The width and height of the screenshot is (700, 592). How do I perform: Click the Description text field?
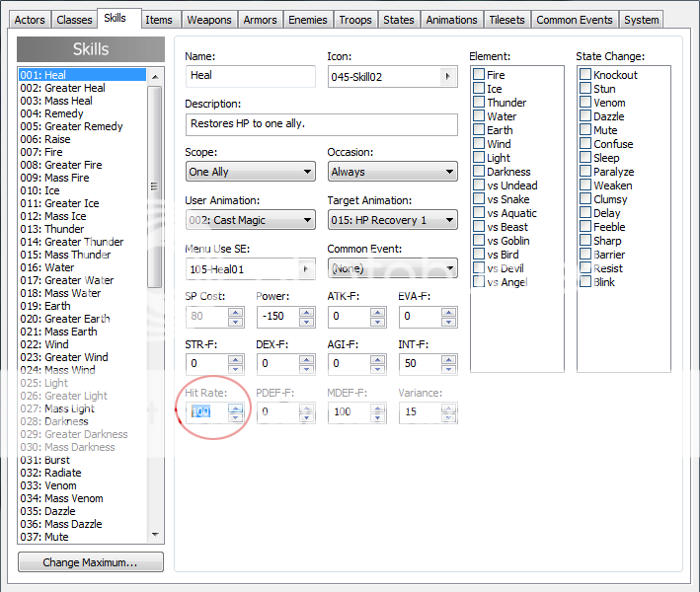point(321,124)
